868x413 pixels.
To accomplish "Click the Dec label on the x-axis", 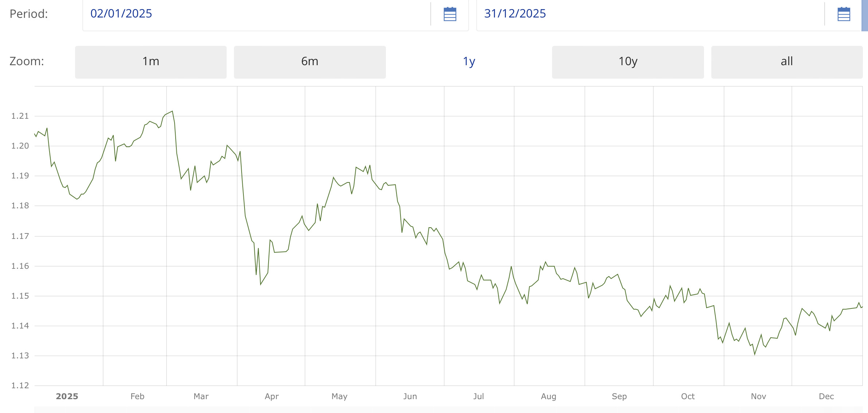I will (826, 396).
